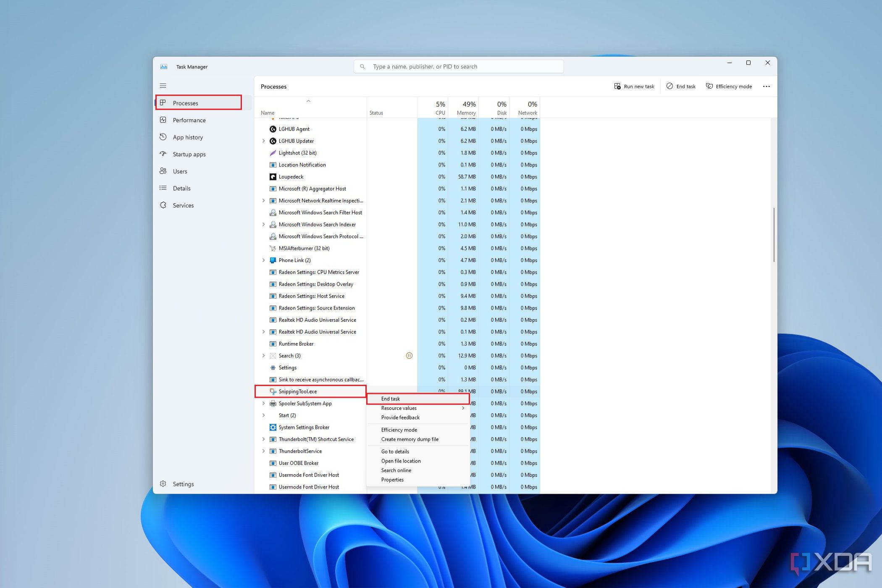Click the Spooler SubSystem App printer icon
This screenshot has width=882, height=588.
273,403
